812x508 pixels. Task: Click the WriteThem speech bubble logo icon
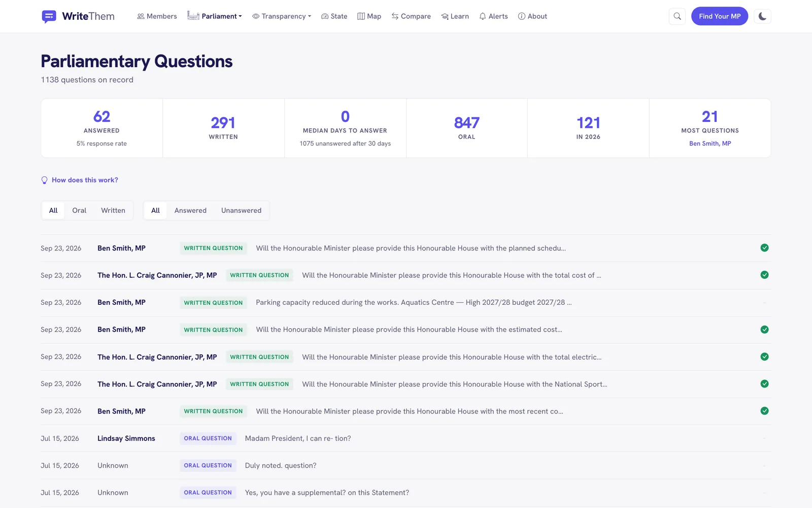(49, 16)
